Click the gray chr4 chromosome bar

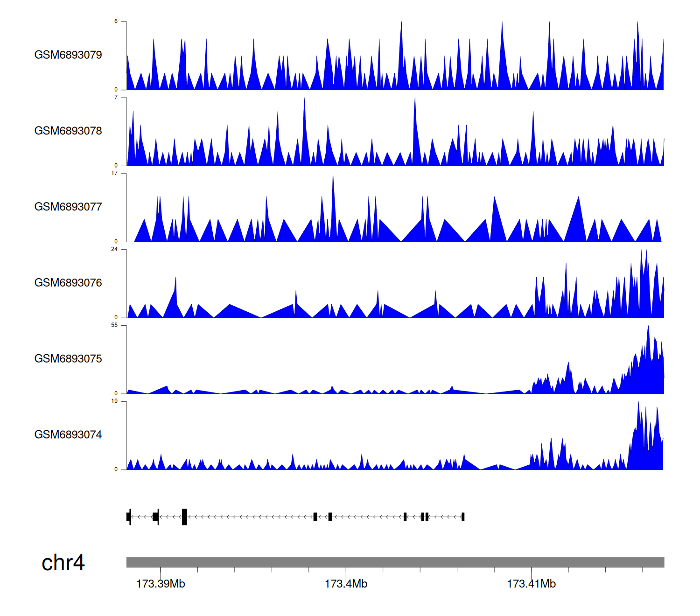click(x=395, y=562)
